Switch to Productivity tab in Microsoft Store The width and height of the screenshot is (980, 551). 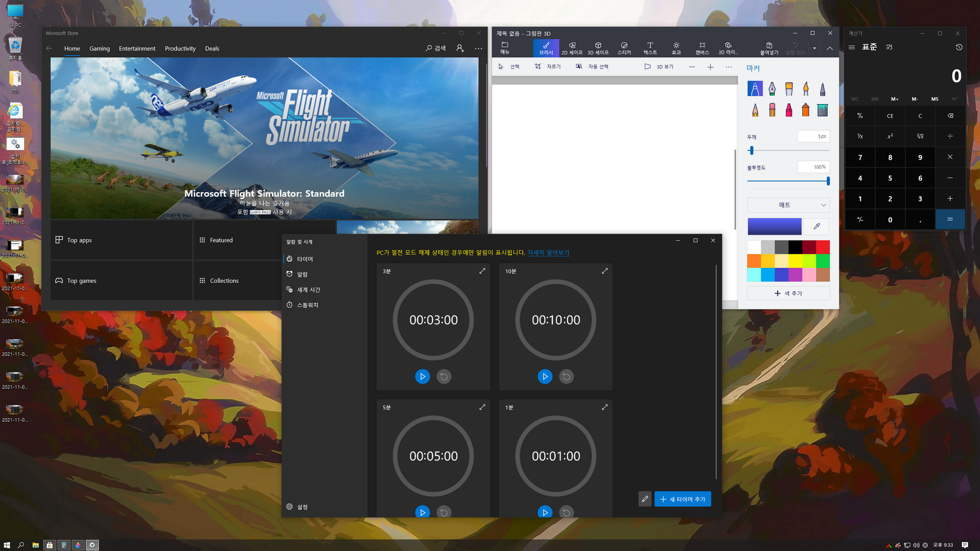pos(180,49)
